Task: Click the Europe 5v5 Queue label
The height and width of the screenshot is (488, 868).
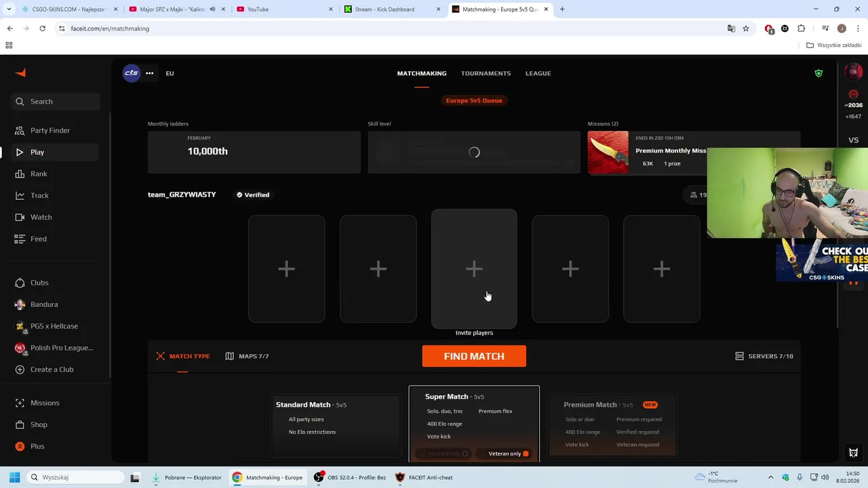Action: (474, 100)
